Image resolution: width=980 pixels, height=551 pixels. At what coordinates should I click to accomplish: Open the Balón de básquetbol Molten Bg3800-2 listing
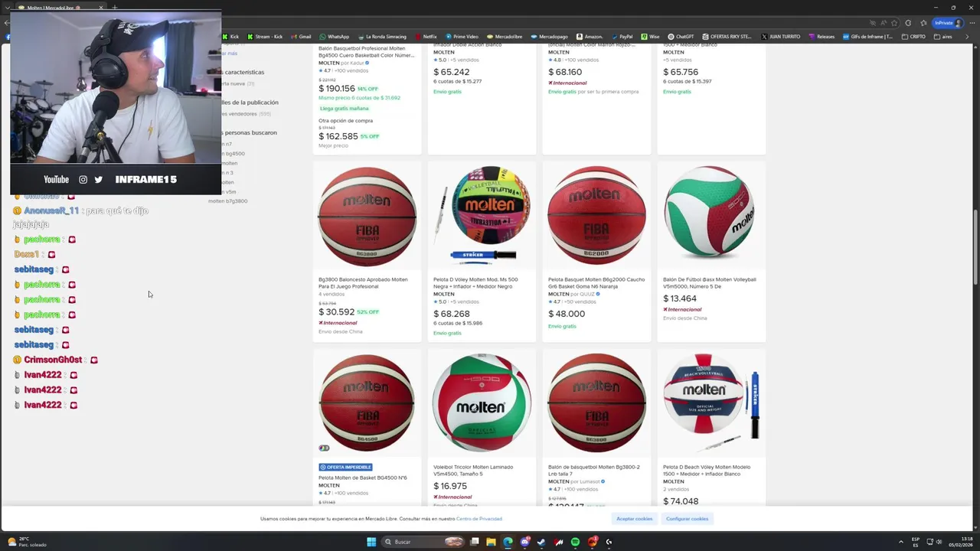593,471
